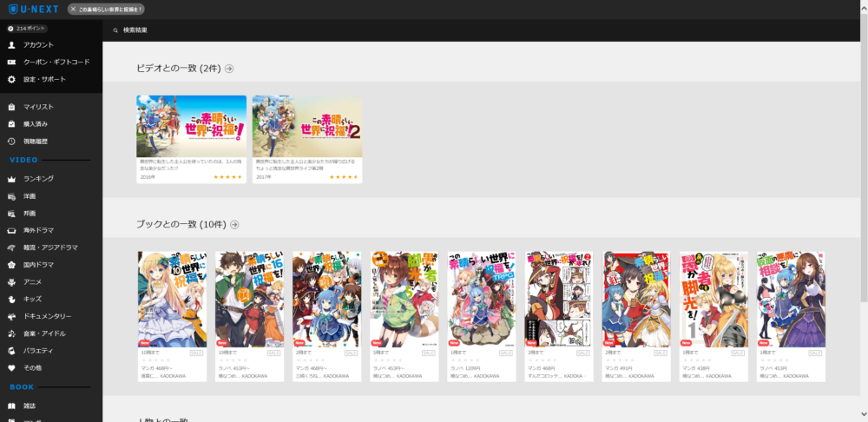
Task: Open the マンガ 491円 book cover
Action: coord(636,300)
